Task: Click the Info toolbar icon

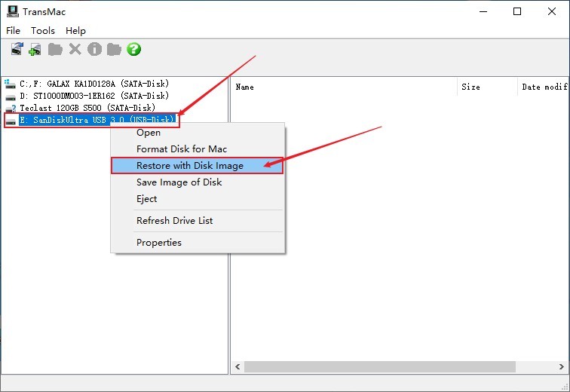Action: [x=94, y=49]
